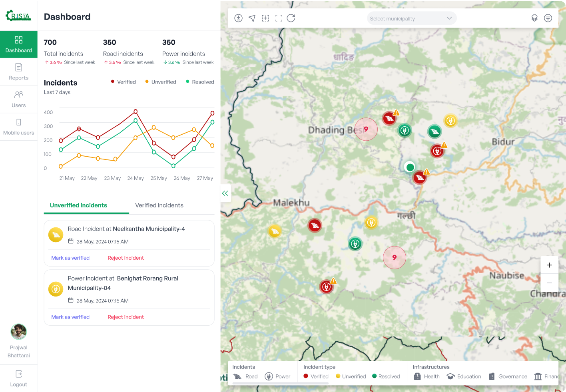Switch to the Verified incidents tab
Screen dimensions: 566x392
coord(159,205)
